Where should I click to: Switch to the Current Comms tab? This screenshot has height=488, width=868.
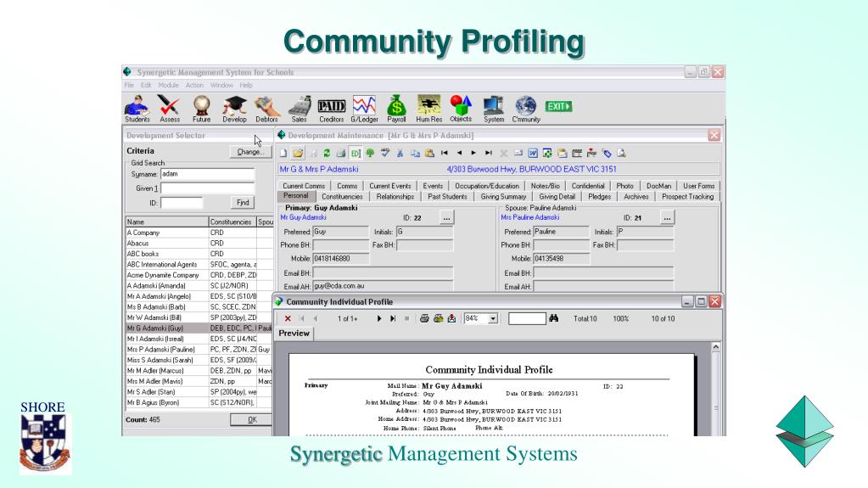tap(304, 186)
